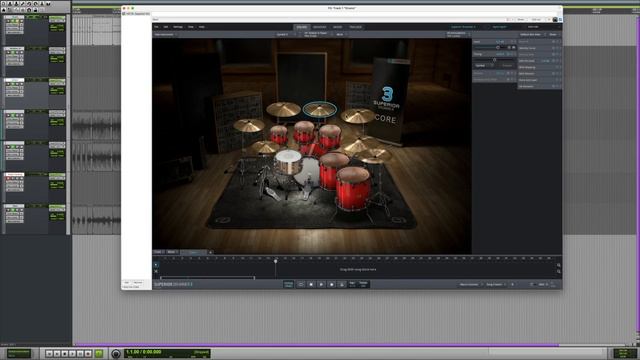
Task: Toggle the loop button in Superior Drummer transport
Action: [x=301, y=284]
